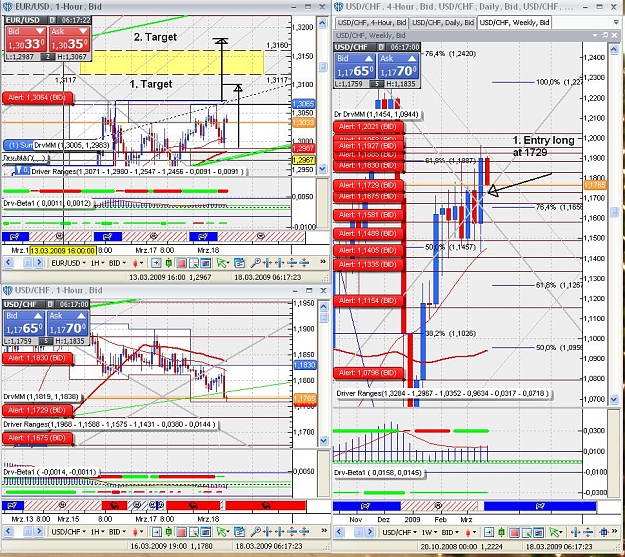Image resolution: width=625 pixels, height=557 pixels.
Task: Open tab list arrow at right of chart tabs
Action: (616, 22)
